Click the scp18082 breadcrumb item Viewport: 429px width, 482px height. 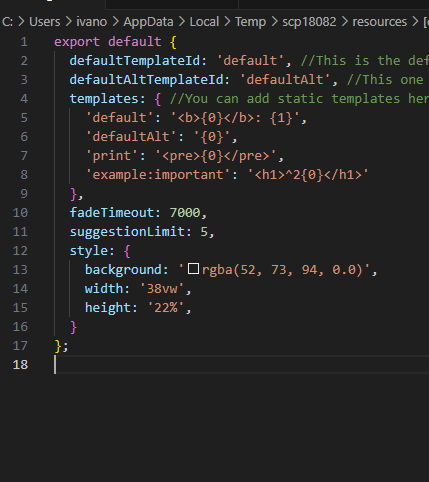(x=309, y=22)
